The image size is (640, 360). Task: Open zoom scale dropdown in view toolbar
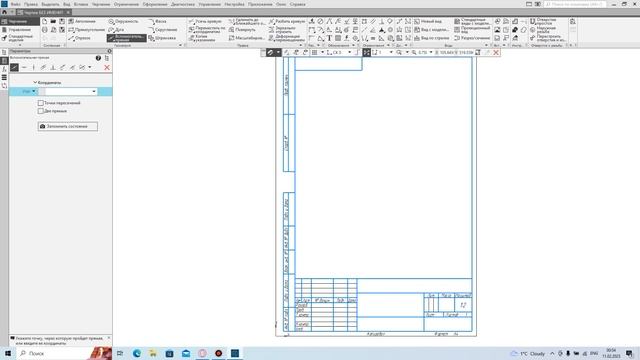(431, 52)
